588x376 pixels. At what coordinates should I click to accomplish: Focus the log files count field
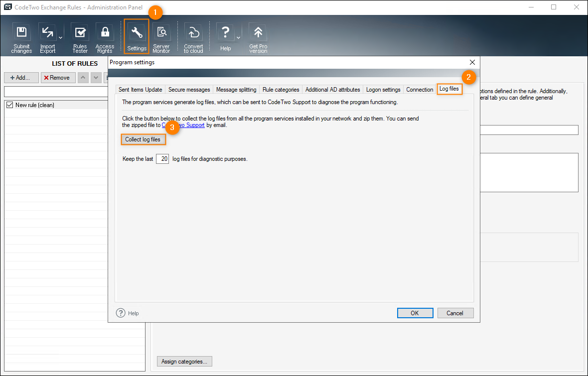[x=162, y=159]
